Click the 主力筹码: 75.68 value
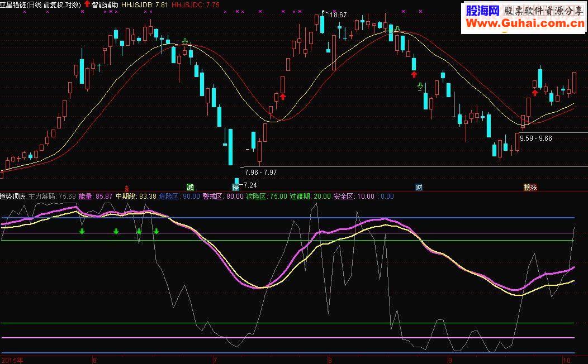This screenshot has width=588, height=364. pyautogui.click(x=52, y=196)
